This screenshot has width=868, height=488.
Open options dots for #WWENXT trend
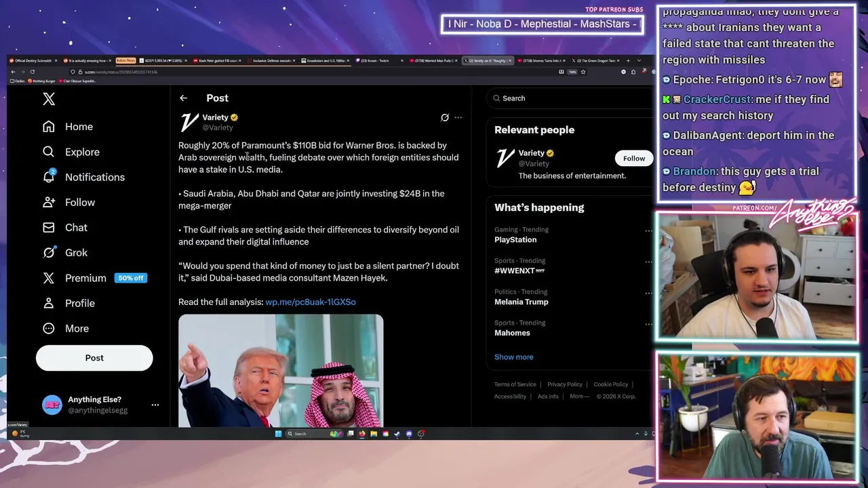(648, 262)
